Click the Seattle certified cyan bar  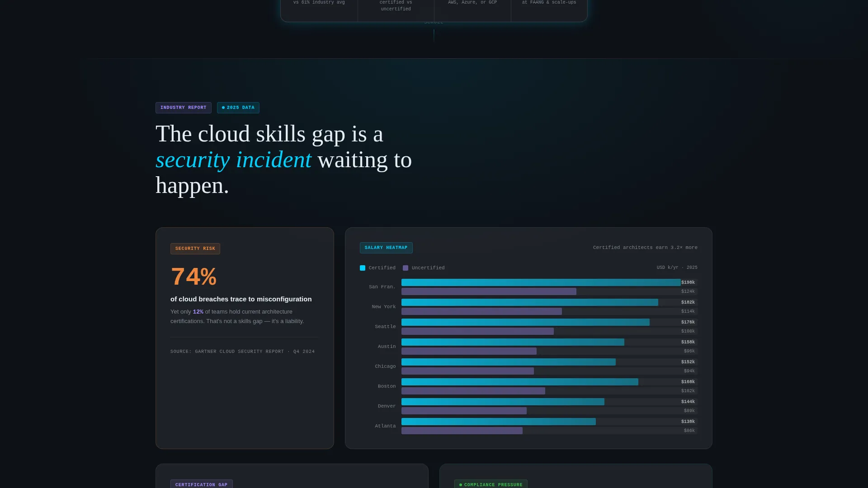525,322
